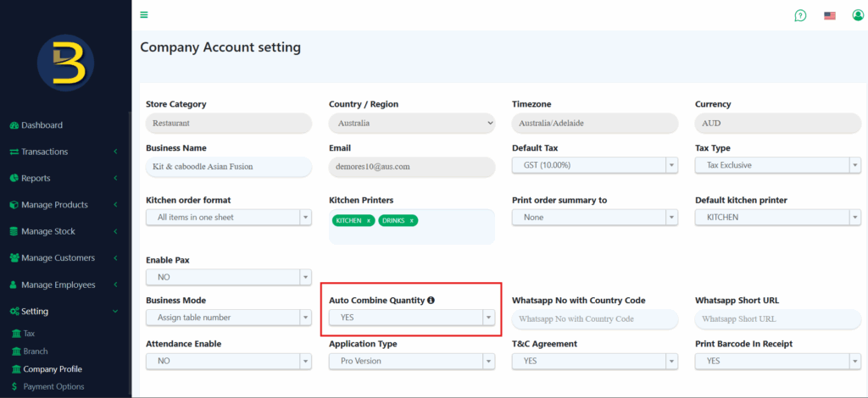
Task: Click the US flag language icon
Action: point(830,15)
